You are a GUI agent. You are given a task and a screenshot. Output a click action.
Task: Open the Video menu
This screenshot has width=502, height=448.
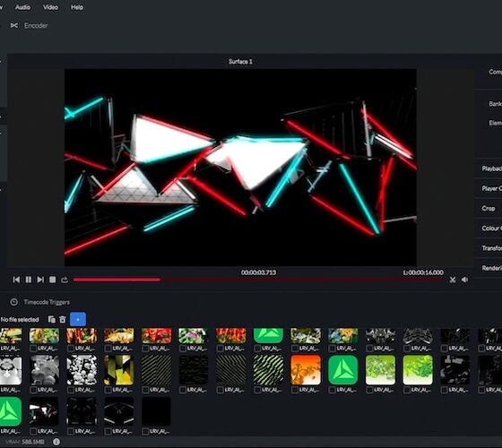coord(50,7)
